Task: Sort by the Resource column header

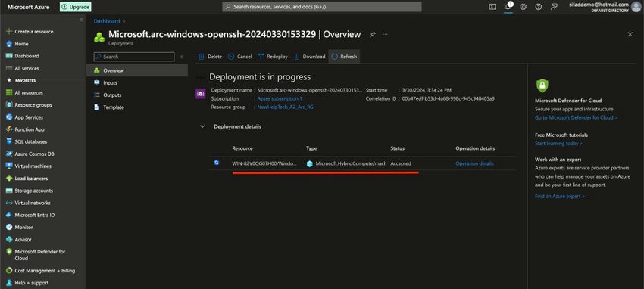Action: click(242, 148)
